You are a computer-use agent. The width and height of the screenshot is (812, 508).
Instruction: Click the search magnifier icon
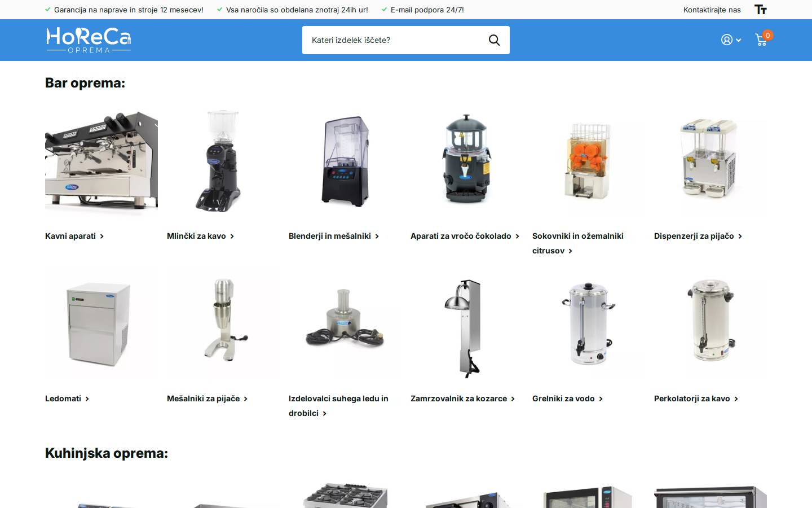pyautogui.click(x=494, y=40)
